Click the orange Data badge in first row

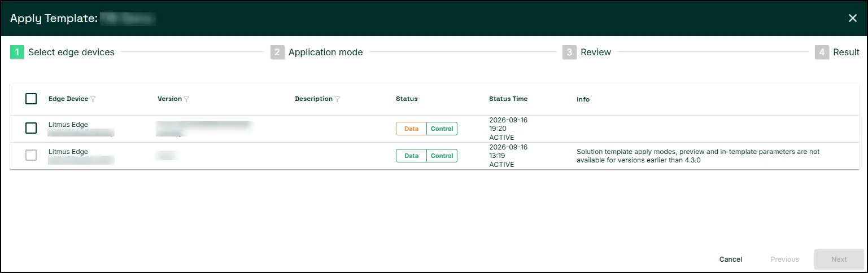tap(411, 129)
